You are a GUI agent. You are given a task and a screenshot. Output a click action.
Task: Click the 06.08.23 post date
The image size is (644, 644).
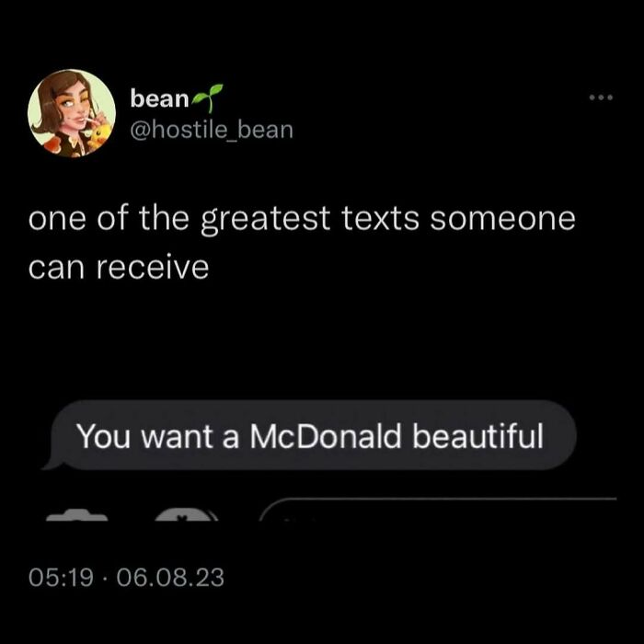(x=170, y=577)
